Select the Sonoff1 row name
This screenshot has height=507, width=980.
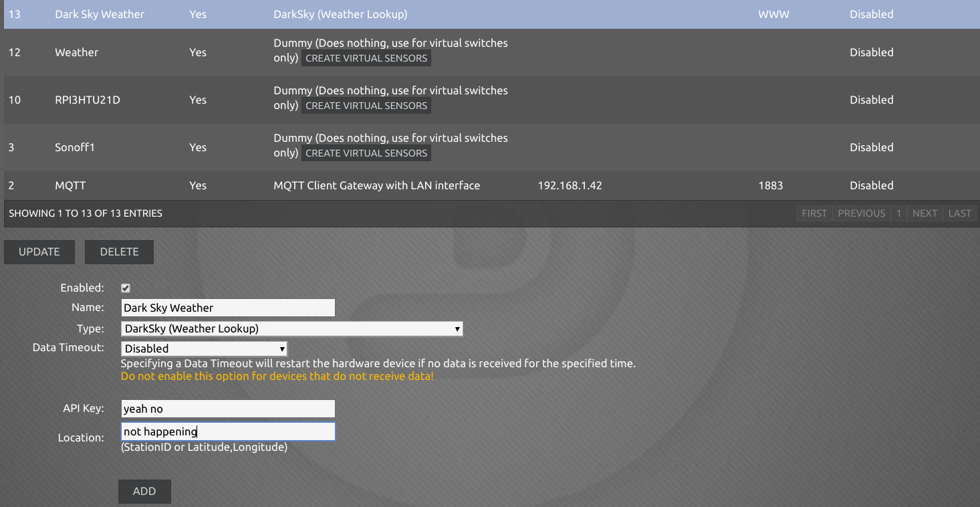(75, 147)
